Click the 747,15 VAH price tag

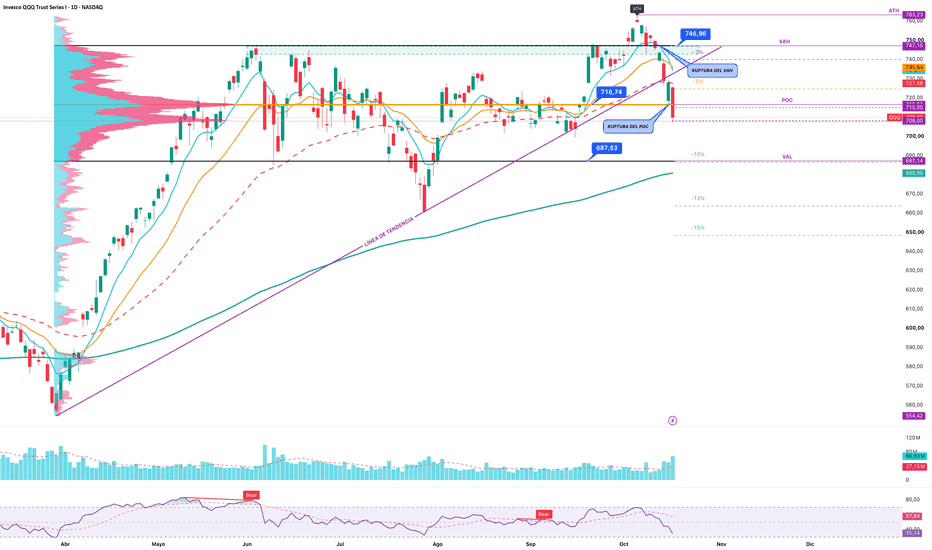click(913, 46)
